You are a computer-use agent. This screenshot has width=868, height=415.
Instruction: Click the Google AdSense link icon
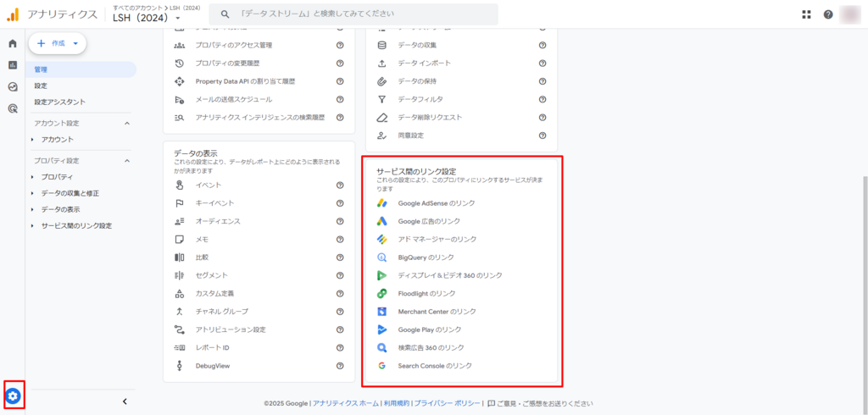(x=381, y=203)
